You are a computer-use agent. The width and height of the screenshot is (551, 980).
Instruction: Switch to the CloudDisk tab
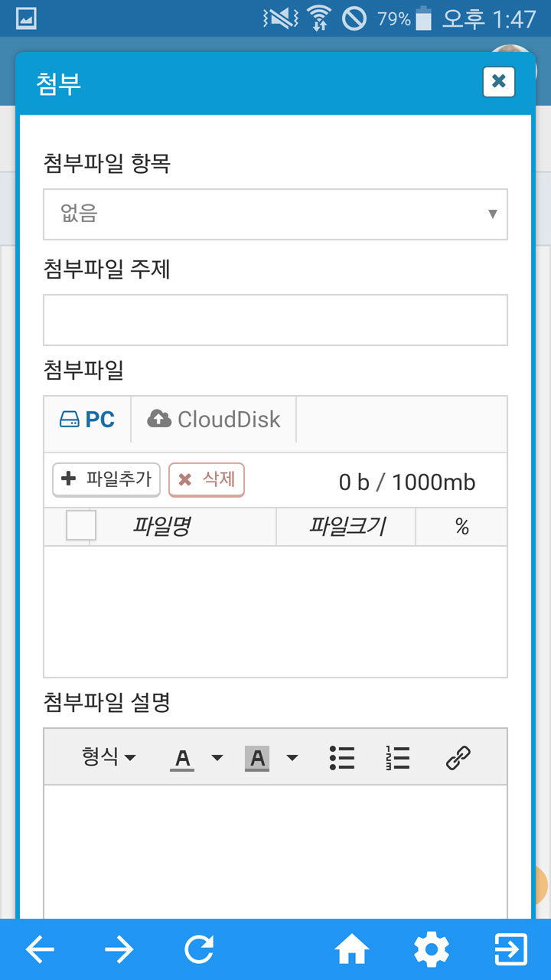(x=214, y=420)
